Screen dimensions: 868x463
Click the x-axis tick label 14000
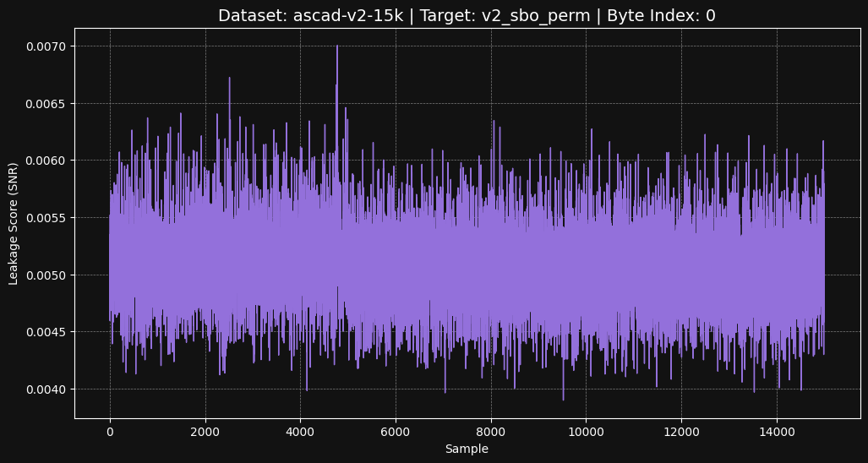(x=777, y=430)
